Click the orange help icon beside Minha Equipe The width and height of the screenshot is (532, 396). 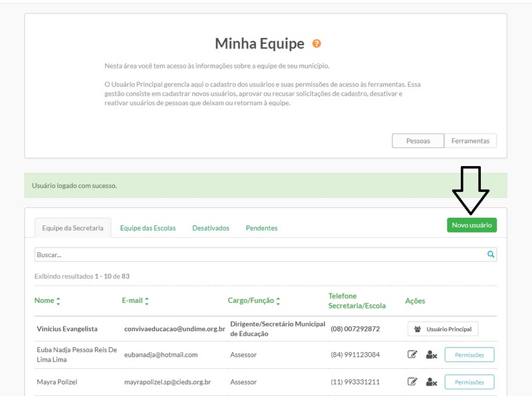click(317, 44)
